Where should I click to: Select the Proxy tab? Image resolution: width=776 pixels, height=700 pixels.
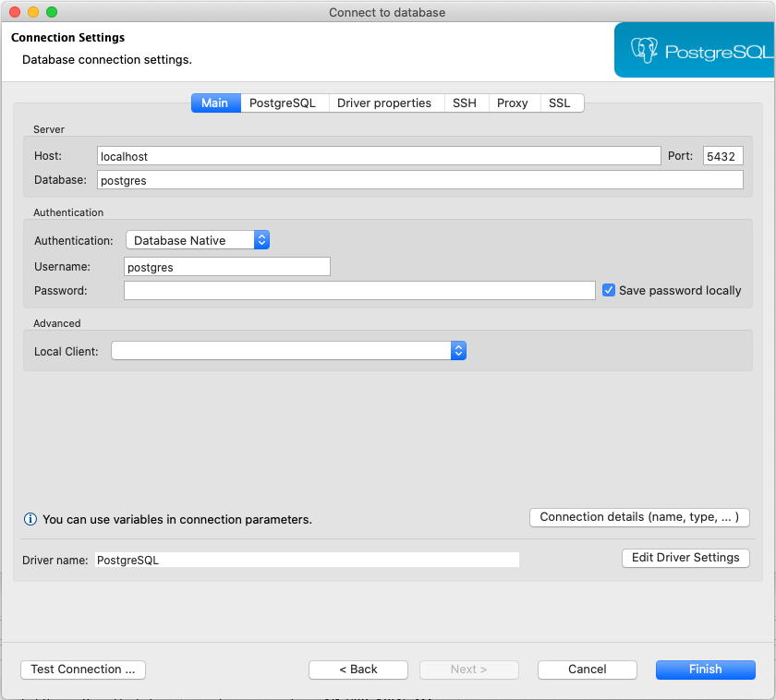[x=512, y=103]
